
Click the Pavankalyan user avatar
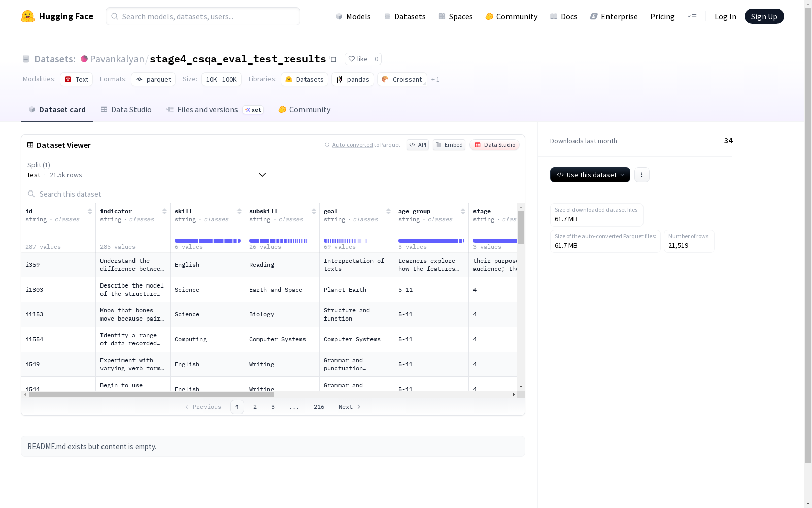(84, 59)
